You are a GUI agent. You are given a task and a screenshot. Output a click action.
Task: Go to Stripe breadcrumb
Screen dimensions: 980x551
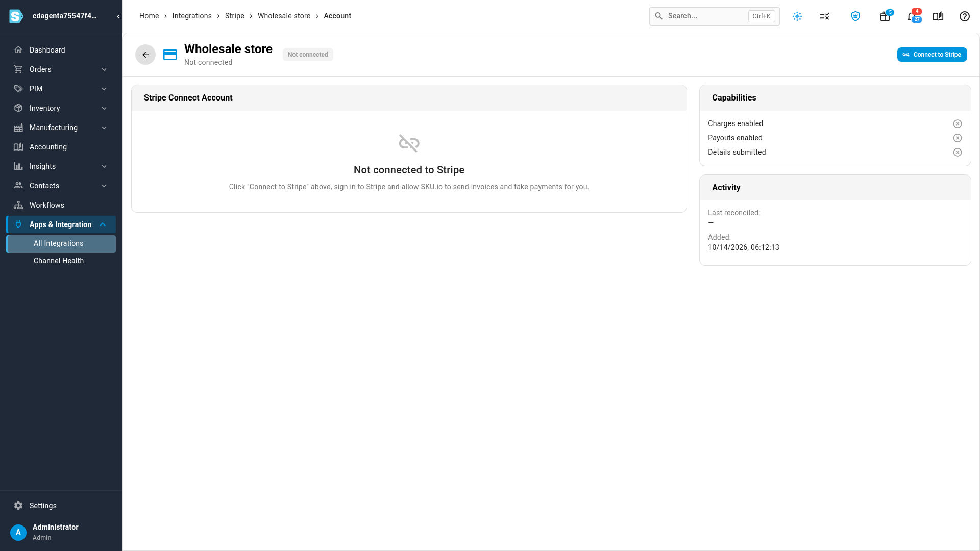235,16
